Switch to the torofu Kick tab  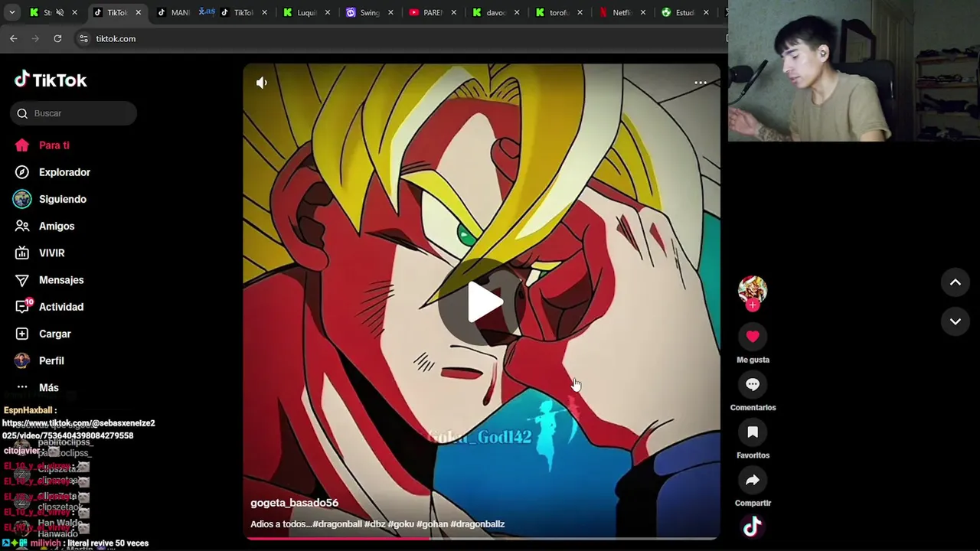(x=558, y=12)
